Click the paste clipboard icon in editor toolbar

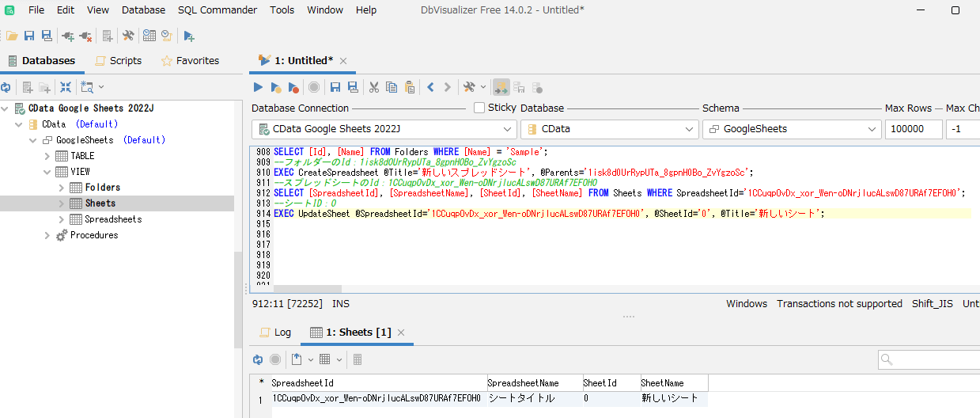(409, 87)
